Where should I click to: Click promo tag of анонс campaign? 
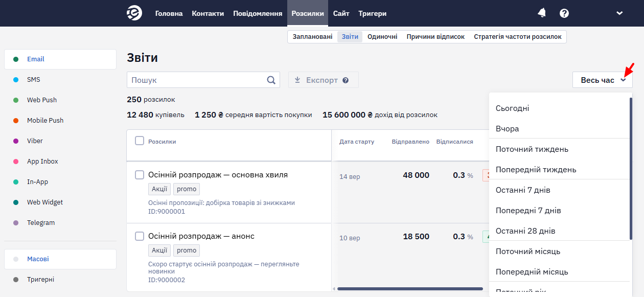[x=187, y=250]
